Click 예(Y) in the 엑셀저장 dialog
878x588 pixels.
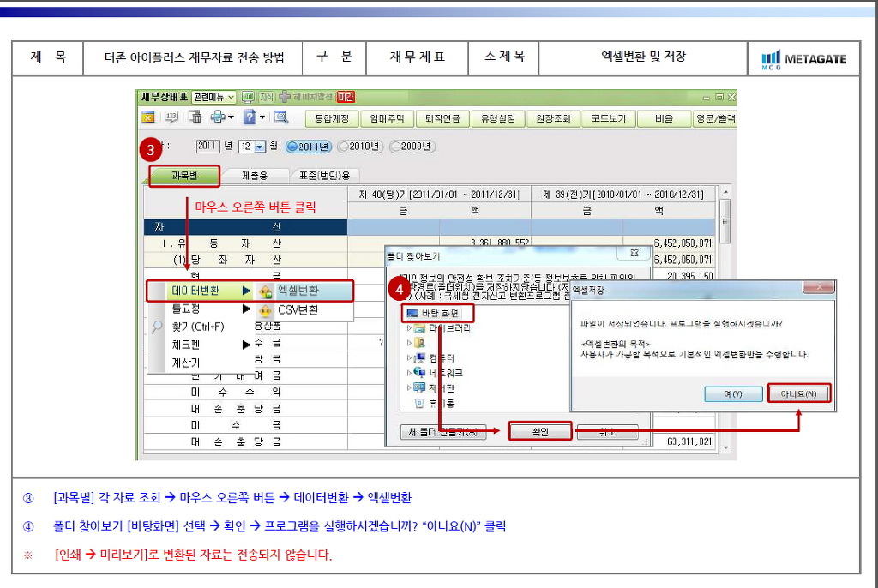point(733,393)
